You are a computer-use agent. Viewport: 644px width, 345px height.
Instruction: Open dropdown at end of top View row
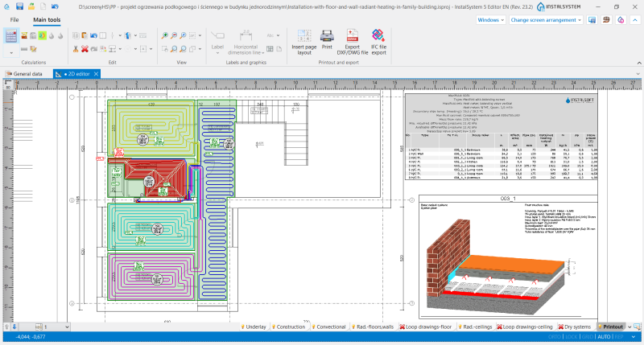coord(200,35)
